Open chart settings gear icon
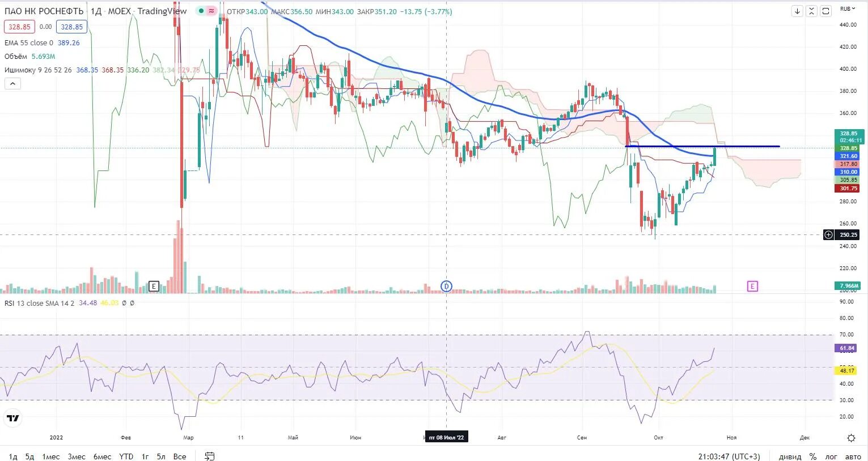 click(851, 438)
